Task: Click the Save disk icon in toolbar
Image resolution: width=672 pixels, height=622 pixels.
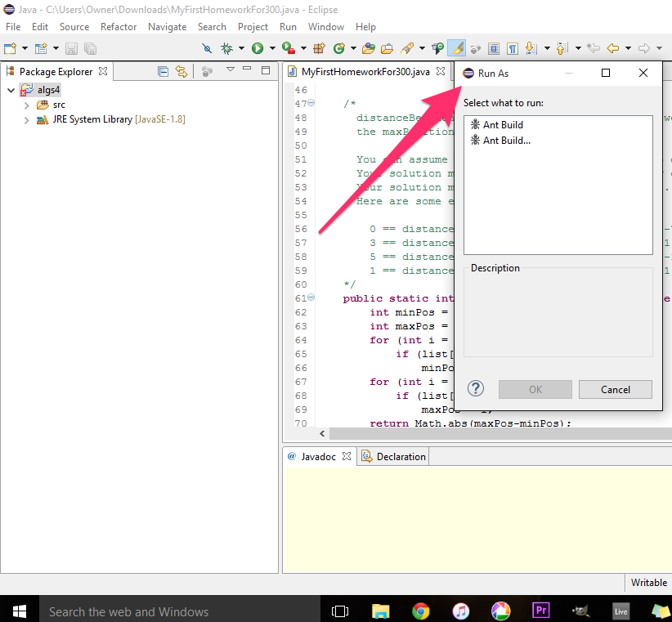Action: coord(71,48)
